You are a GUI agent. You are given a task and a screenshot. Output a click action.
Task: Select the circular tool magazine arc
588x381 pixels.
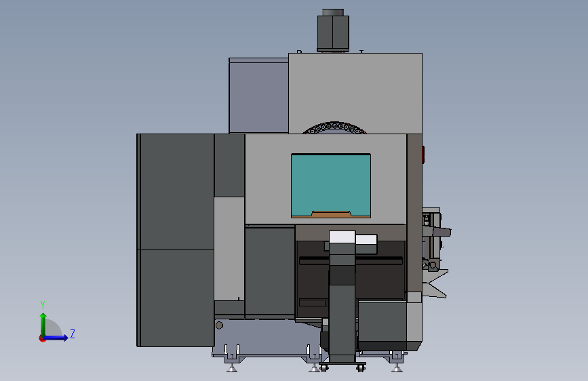pyautogui.click(x=335, y=127)
